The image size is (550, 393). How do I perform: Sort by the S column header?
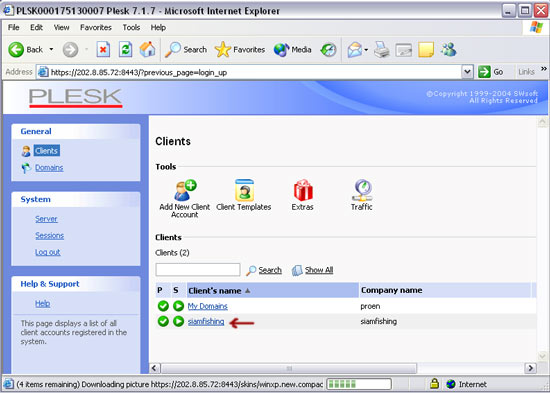pyautogui.click(x=175, y=290)
